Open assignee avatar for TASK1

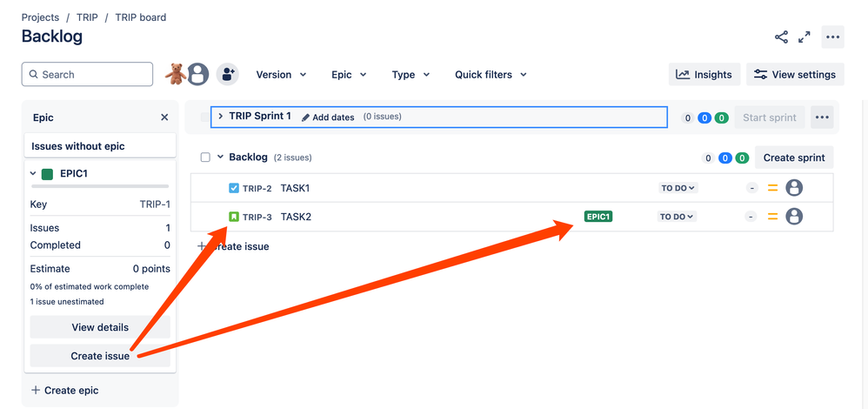(794, 188)
